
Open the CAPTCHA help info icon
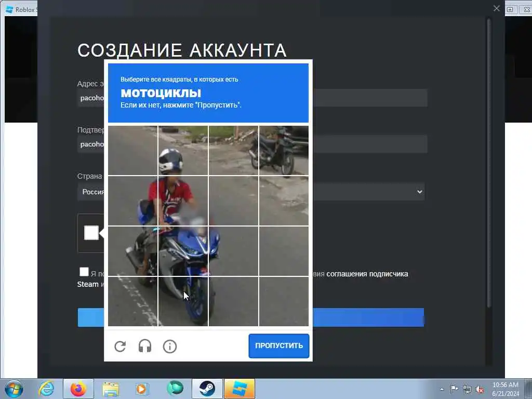point(170,347)
